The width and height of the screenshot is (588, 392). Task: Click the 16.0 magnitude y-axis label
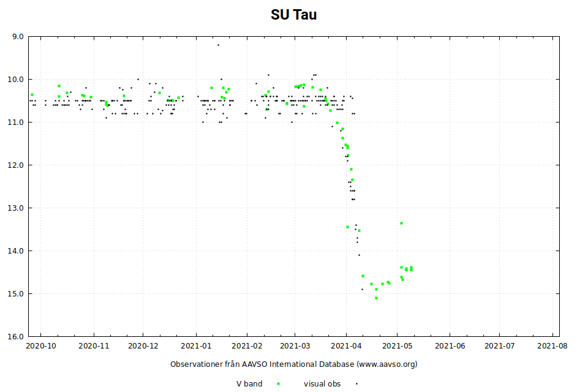(x=16, y=337)
